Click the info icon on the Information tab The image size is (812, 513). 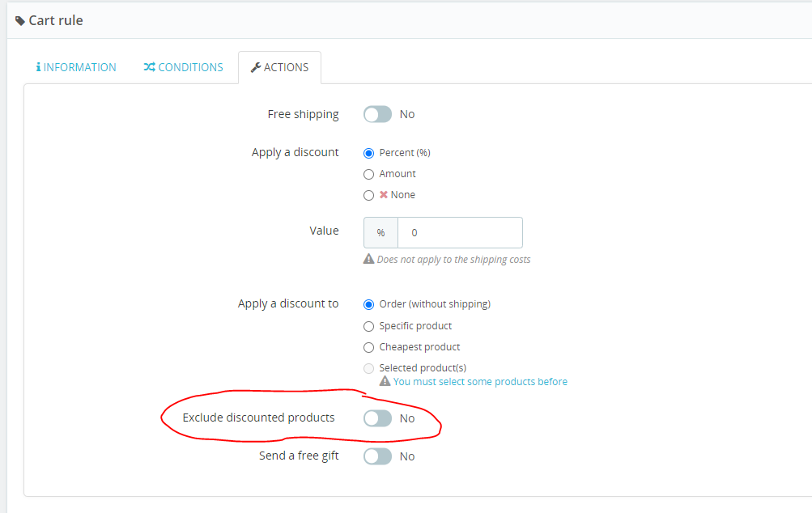click(x=39, y=67)
